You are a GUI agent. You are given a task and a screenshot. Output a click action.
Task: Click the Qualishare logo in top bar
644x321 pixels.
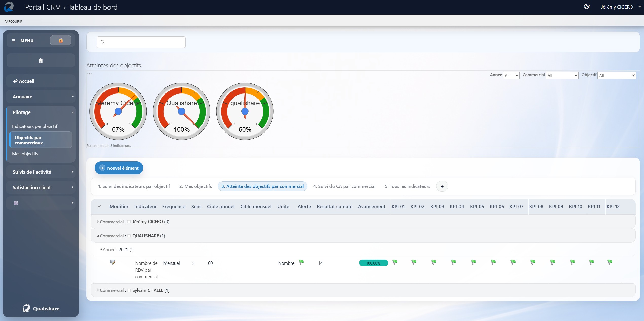point(9,7)
